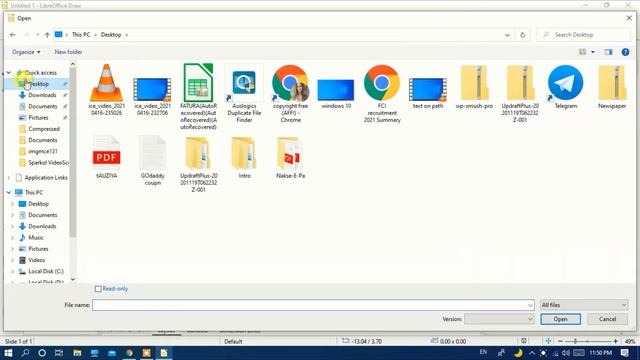Click the Up one level arrow
This screenshot has width=640, height=360.
[47, 35]
